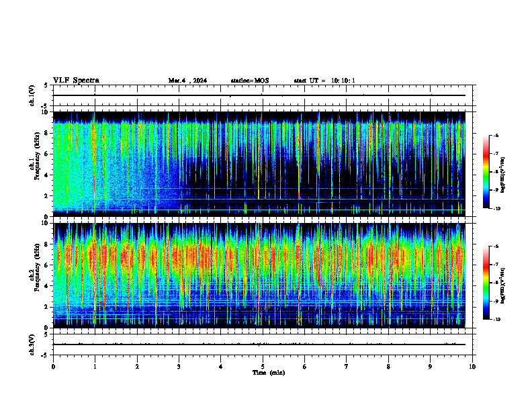The image size is (532, 411).
Task: Click the "-5" tick on ch.1(V) axis
Action: click(x=45, y=106)
